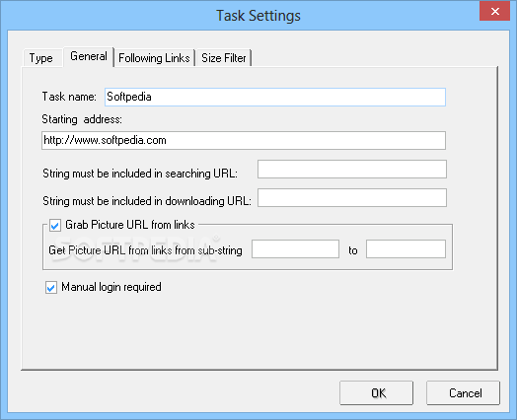Focus the Starting address field
The height and width of the screenshot is (420, 517).
coord(244,140)
